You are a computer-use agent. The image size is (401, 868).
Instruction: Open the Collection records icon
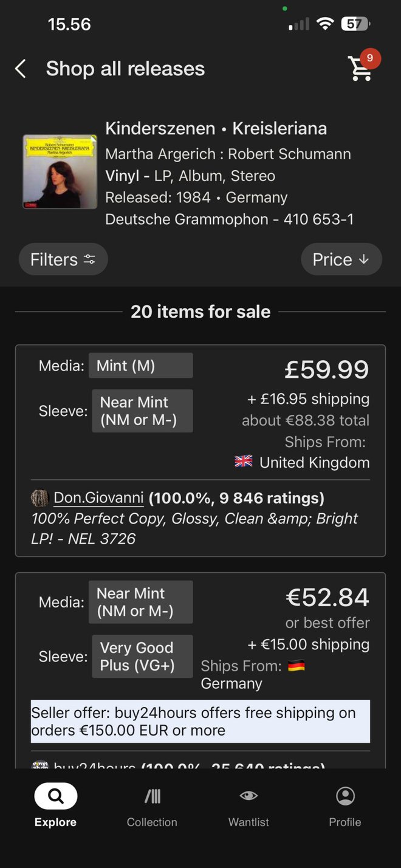click(152, 796)
